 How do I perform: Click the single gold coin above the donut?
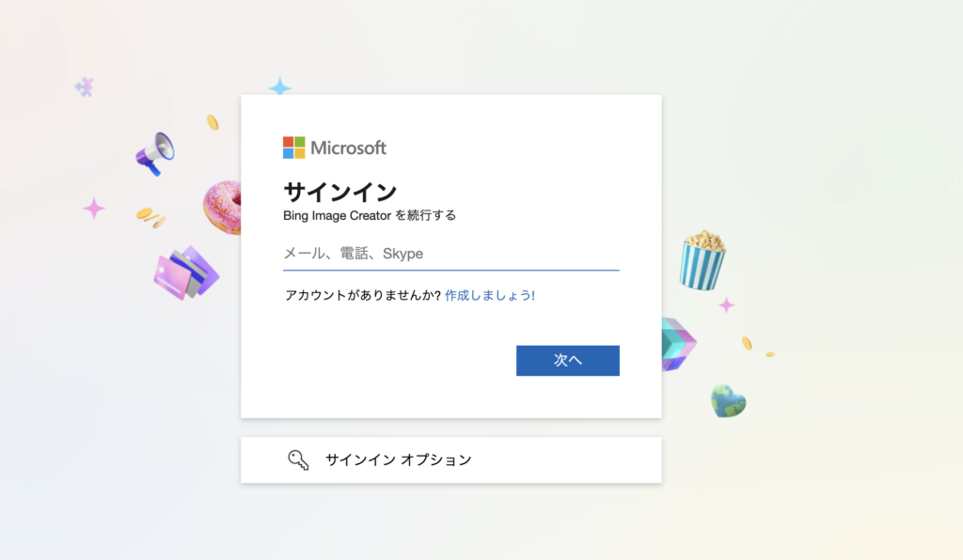click(x=213, y=122)
